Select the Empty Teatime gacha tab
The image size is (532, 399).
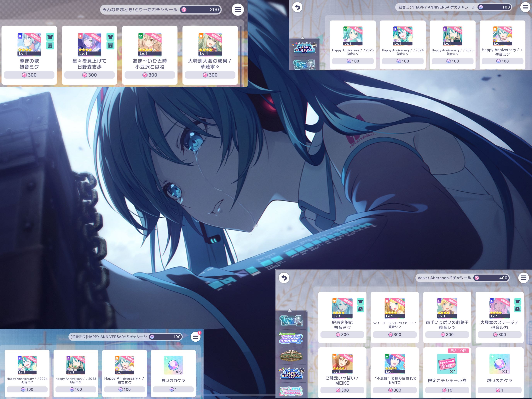292,356
